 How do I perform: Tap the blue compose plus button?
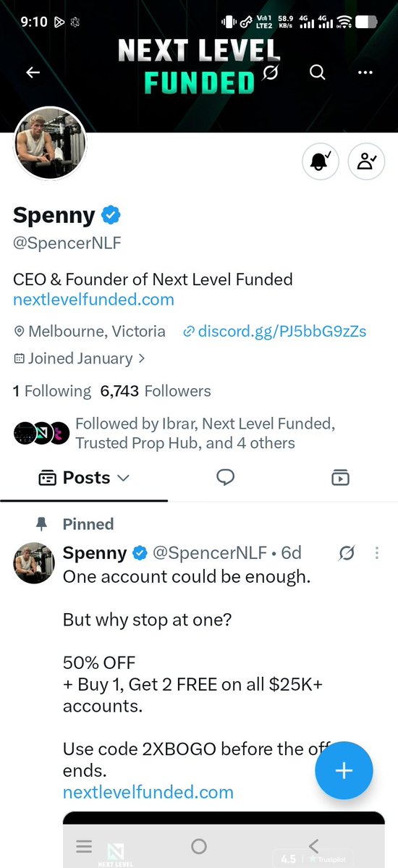(344, 770)
